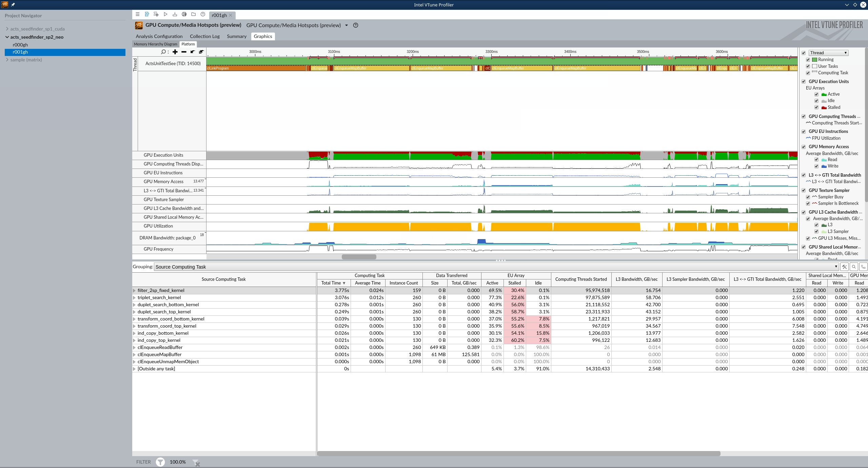Uncheck the Running legend checkbox
Image resolution: width=868 pixels, height=468 pixels.
point(808,60)
